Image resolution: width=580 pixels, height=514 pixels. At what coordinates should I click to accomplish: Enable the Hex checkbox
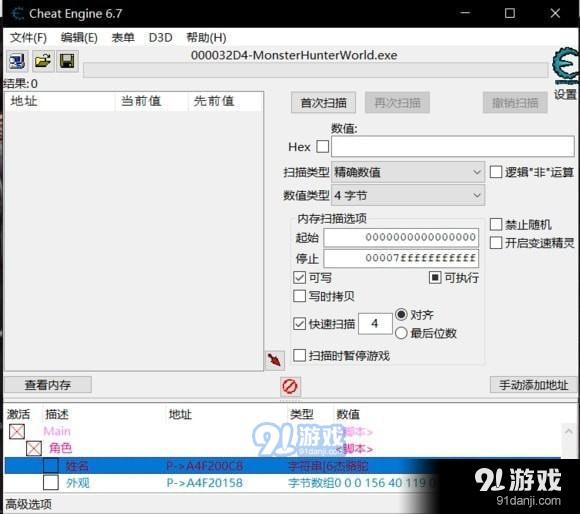(323, 146)
